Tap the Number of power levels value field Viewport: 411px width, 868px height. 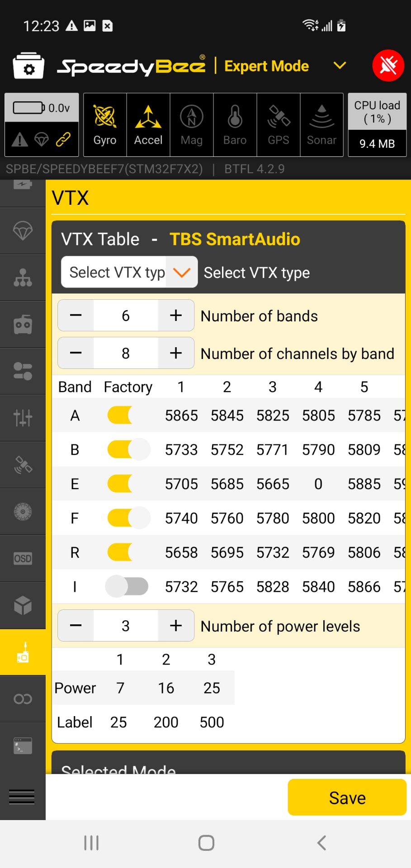pos(126,626)
